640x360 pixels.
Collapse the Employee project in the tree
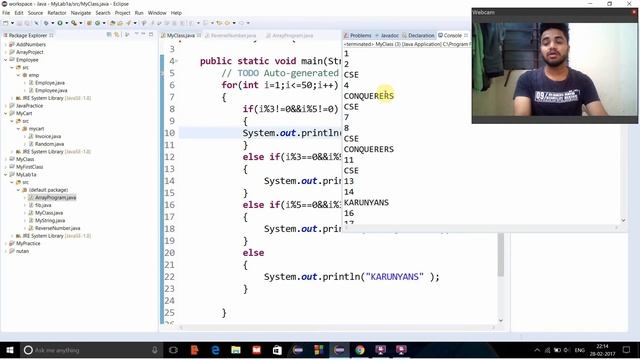tap(6, 60)
